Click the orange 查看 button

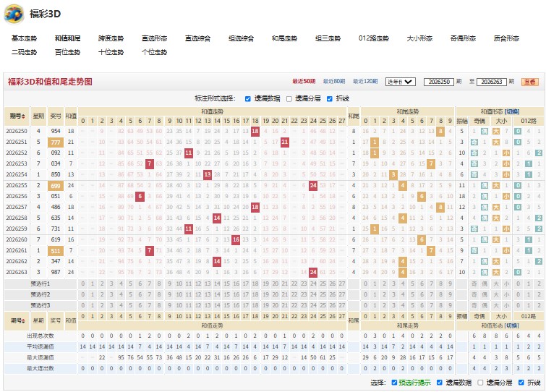(530, 82)
